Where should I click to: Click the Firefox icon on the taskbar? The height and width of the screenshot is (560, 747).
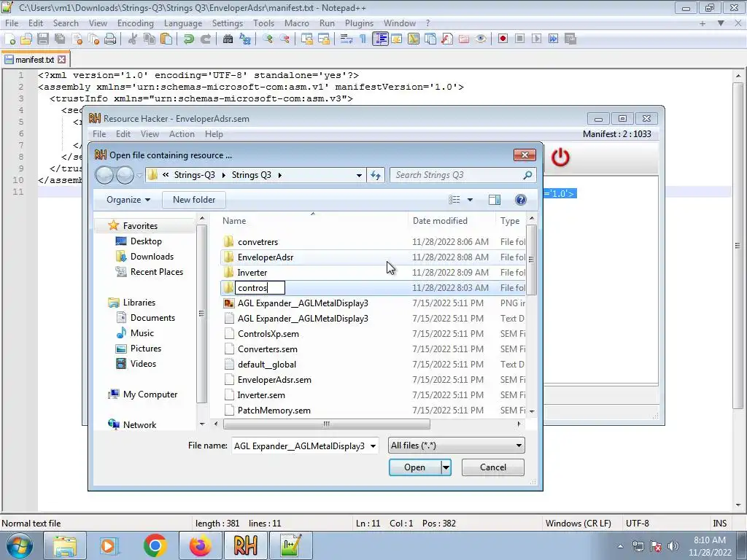200,545
